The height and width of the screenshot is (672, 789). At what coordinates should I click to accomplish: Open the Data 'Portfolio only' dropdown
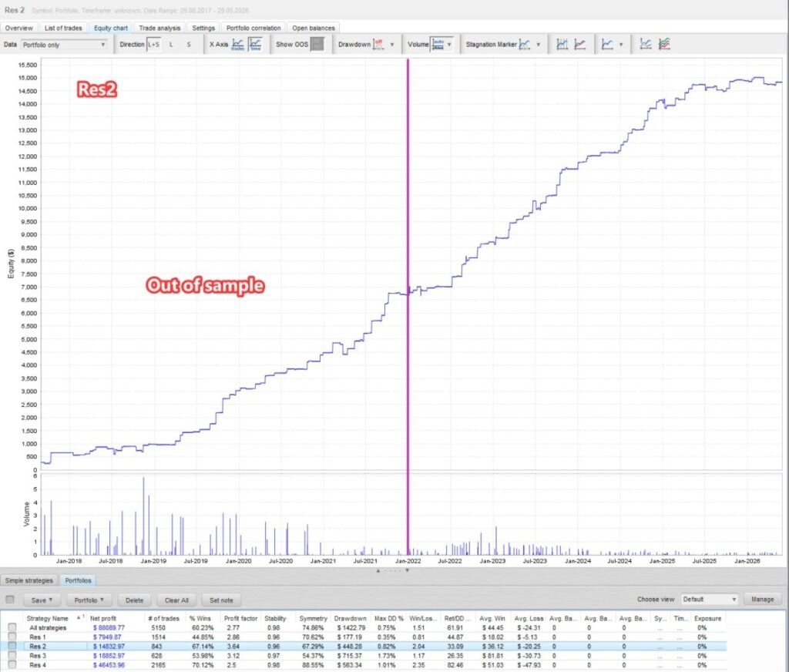(x=64, y=45)
